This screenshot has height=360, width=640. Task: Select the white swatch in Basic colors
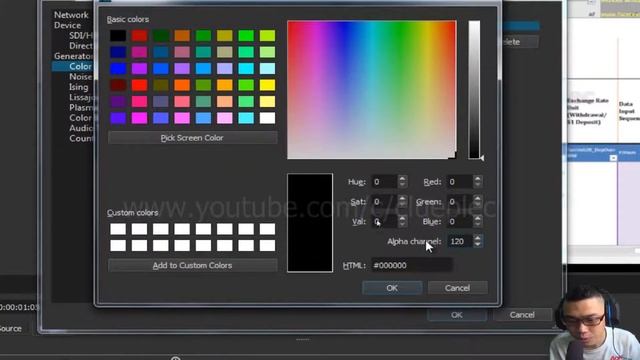[267, 118]
